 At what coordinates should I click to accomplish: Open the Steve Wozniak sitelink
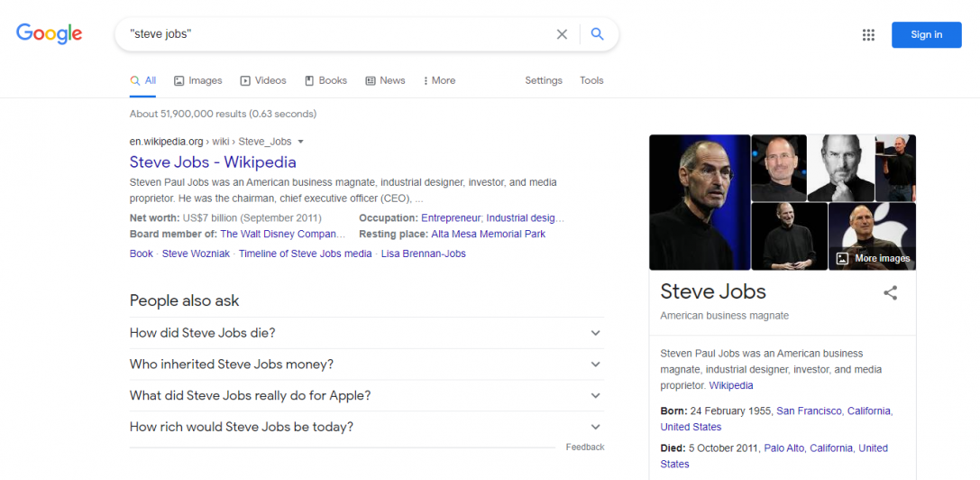pyautogui.click(x=196, y=254)
